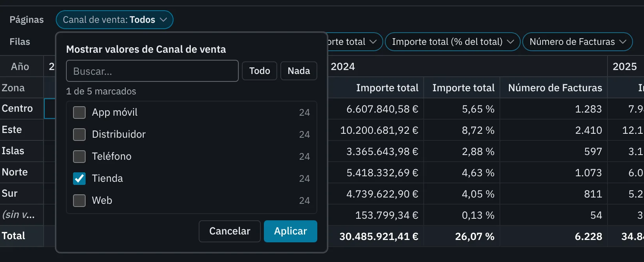This screenshot has width=644, height=262.
Task: Click the invoice count cell 1.283
Action: (554, 109)
